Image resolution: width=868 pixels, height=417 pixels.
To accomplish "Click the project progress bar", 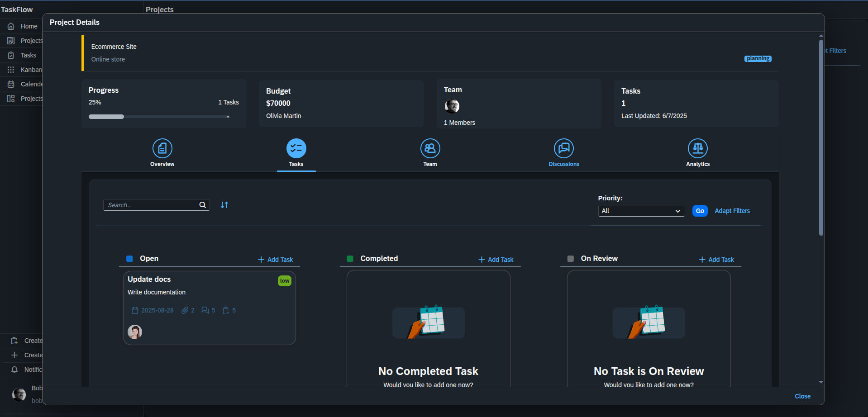I will 159,117.
